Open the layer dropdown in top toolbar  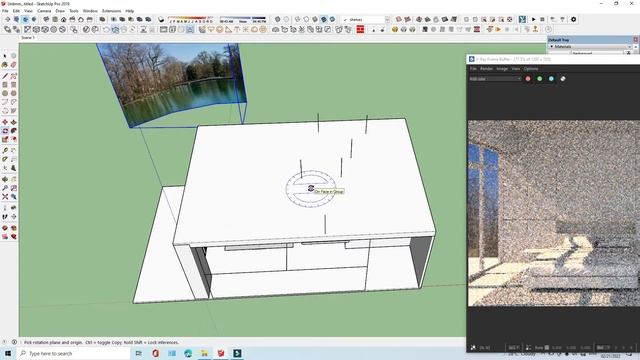point(366,19)
